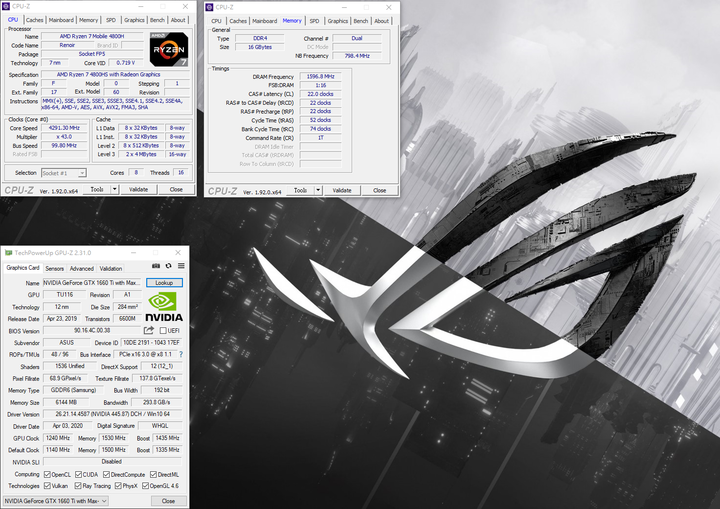Click the Code Name Renoir value
The width and height of the screenshot is (720, 509).
click(x=67, y=45)
